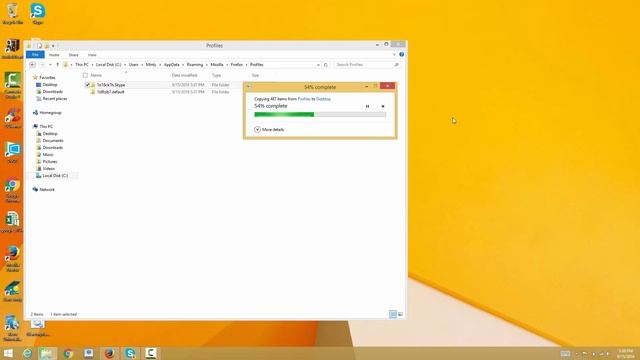Click This PC in the address bar
Viewport: 640px width, 360px height.
(82, 65)
